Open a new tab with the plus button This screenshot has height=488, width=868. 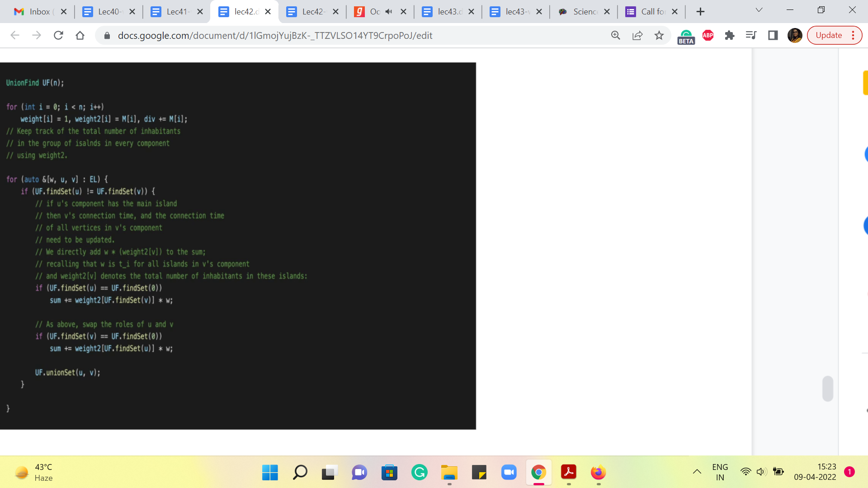click(x=700, y=12)
